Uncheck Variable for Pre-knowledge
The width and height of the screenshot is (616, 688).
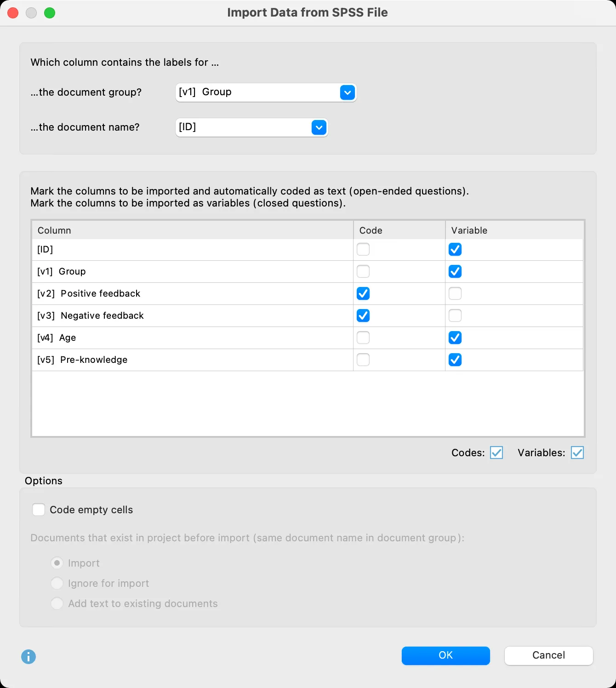point(455,360)
